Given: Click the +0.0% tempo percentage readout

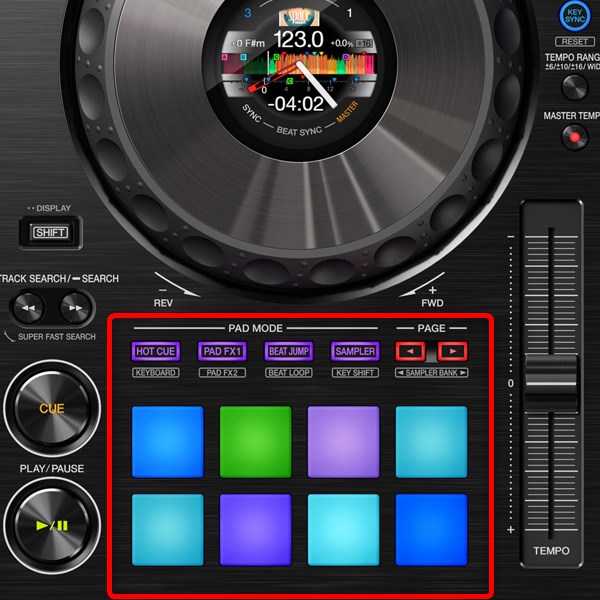Looking at the screenshot, I should [342, 44].
